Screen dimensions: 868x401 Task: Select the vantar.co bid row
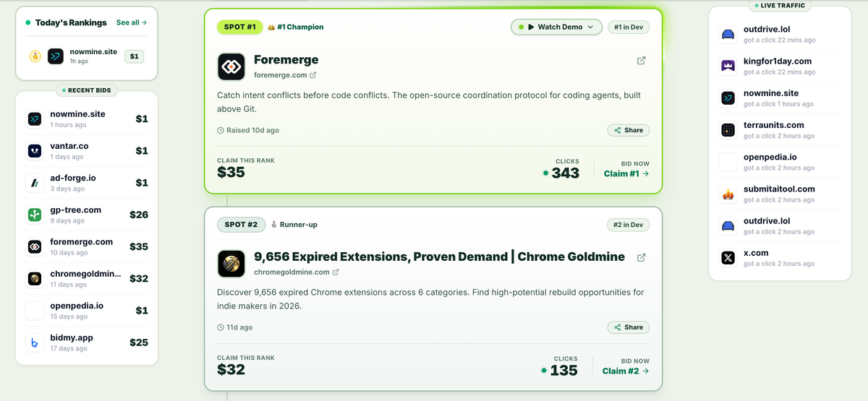pyautogui.click(x=87, y=150)
